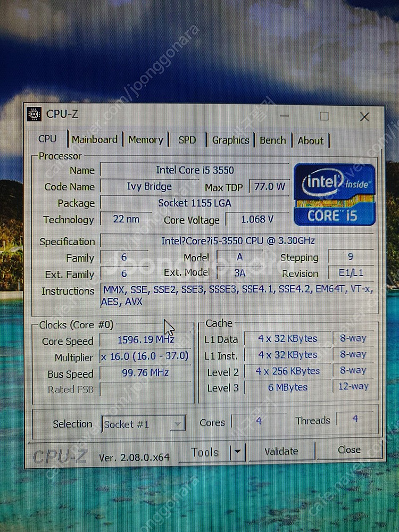Click the Code Name value 'Ivy Bridge'
Viewport: 399px width, 532px height.
coord(149,187)
